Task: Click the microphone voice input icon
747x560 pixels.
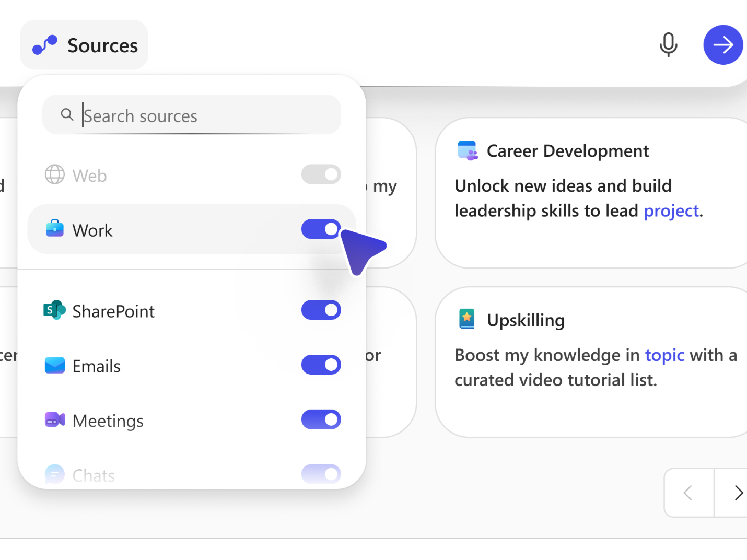Action: pyautogui.click(x=668, y=45)
